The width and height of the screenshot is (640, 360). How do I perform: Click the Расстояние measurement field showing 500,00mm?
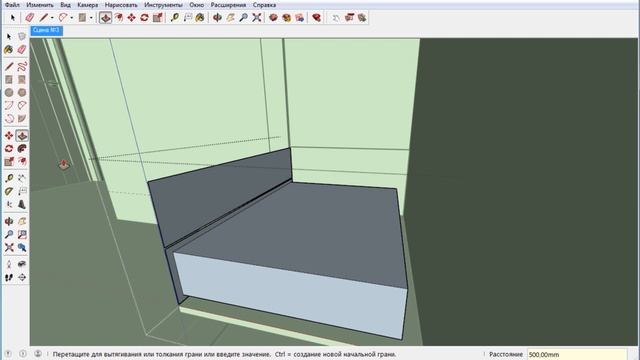click(x=577, y=355)
